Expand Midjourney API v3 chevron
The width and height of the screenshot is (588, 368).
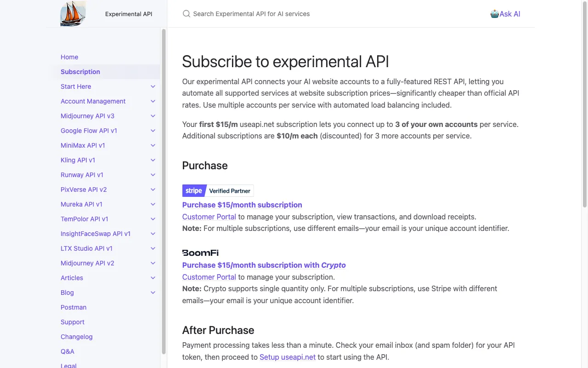153,116
